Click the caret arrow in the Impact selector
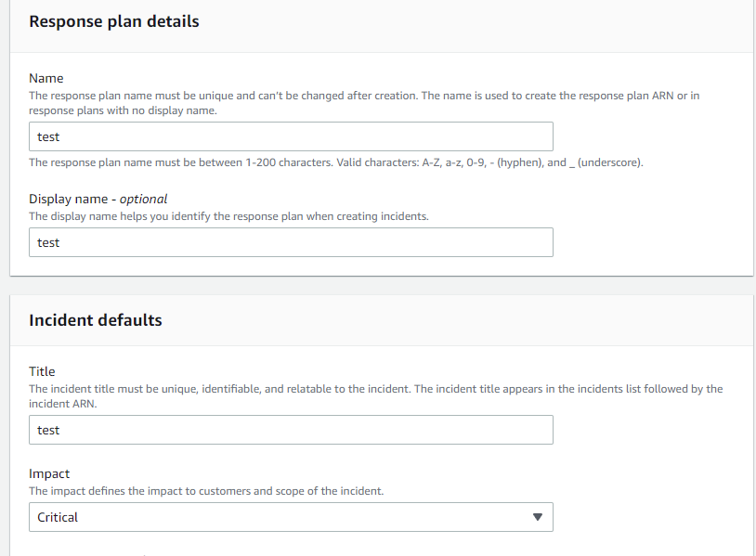Image resolution: width=756 pixels, height=556 pixels. point(537,517)
